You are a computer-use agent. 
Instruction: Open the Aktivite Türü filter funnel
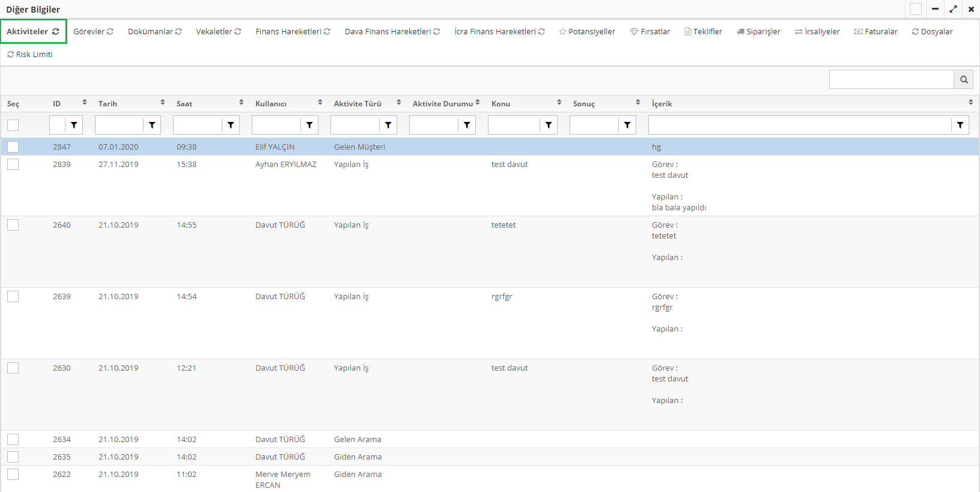[388, 125]
